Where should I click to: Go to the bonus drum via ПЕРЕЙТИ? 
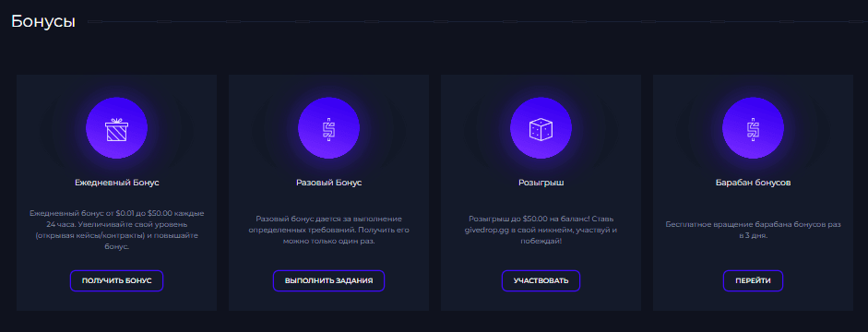pos(753,280)
